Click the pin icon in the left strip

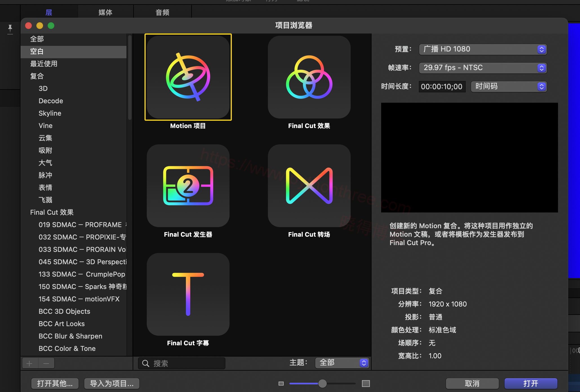[10, 29]
